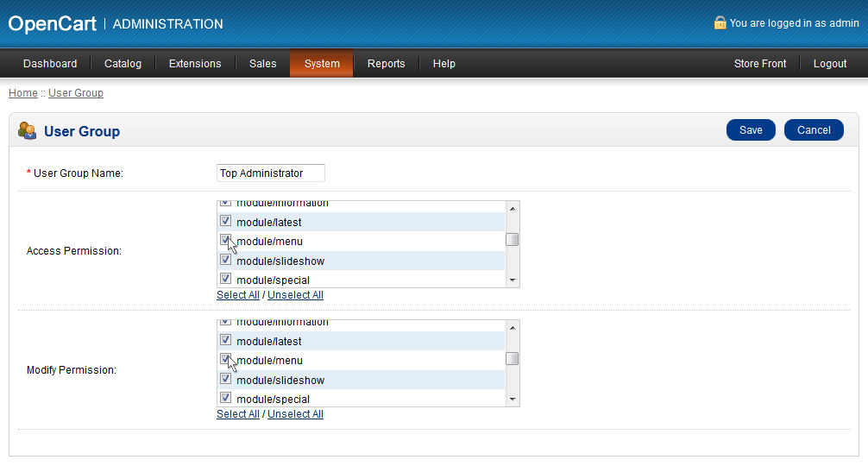868x466 pixels.
Task: Cancel editing the user group
Action: click(814, 130)
